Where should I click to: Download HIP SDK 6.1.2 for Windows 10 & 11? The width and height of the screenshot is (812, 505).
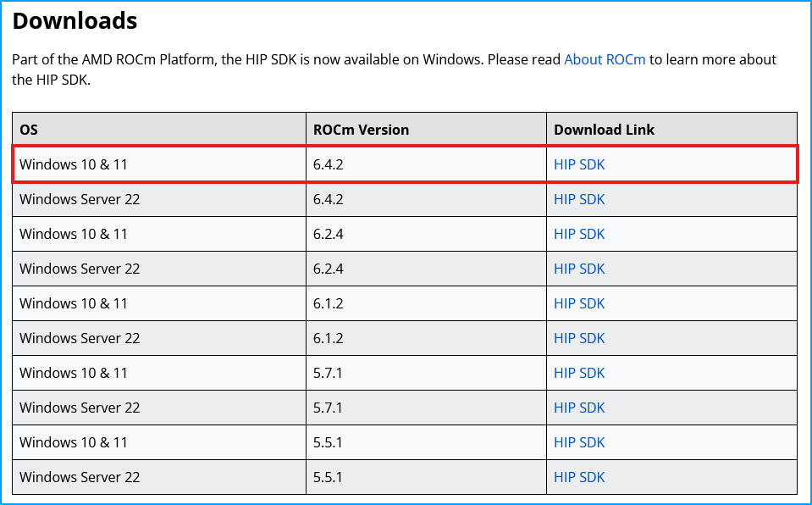(579, 303)
